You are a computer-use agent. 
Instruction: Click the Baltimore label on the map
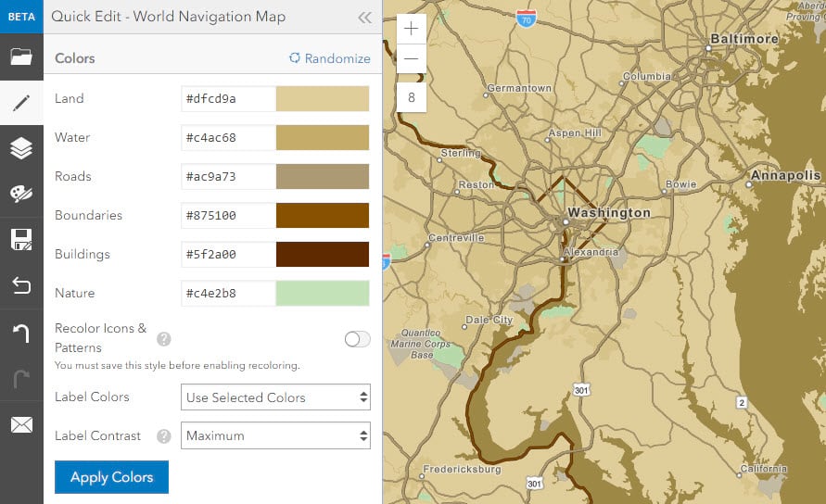click(744, 38)
